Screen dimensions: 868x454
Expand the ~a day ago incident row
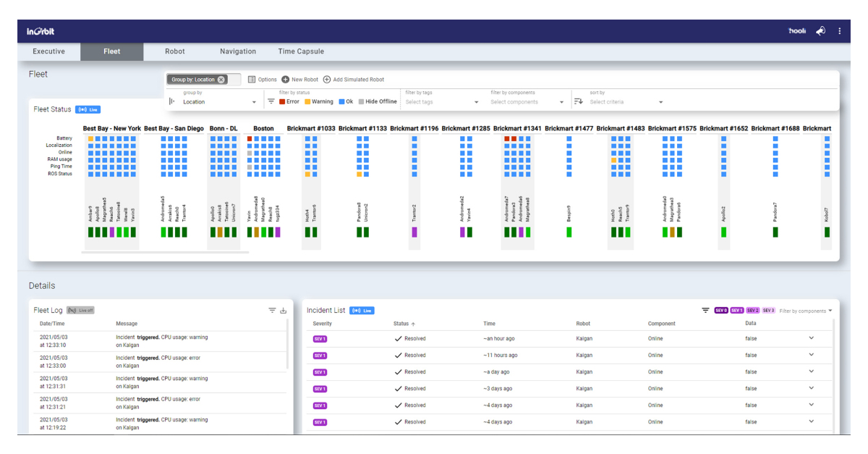811,371
